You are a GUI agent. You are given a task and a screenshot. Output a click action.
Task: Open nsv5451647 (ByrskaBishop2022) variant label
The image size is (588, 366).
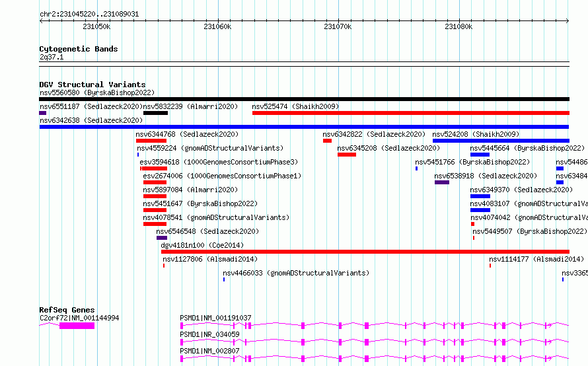(200, 203)
